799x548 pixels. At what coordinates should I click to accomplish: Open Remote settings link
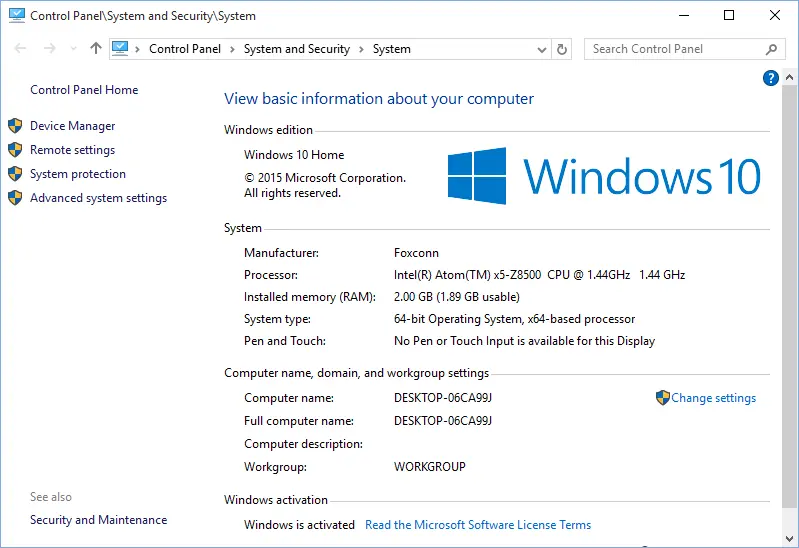pyautogui.click(x=72, y=150)
